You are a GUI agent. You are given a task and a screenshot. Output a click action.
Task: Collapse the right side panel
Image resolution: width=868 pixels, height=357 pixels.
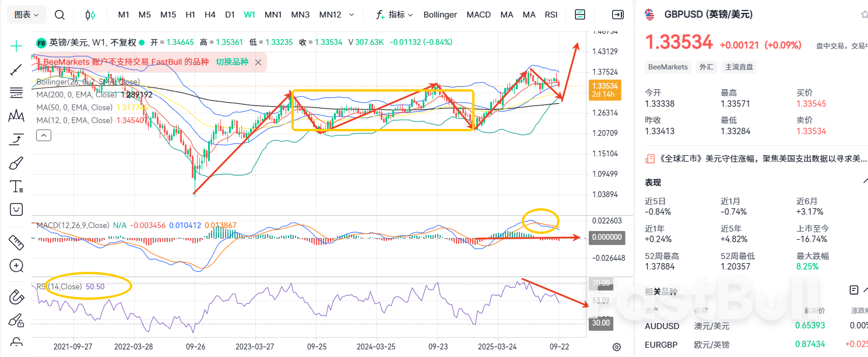(617, 15)
